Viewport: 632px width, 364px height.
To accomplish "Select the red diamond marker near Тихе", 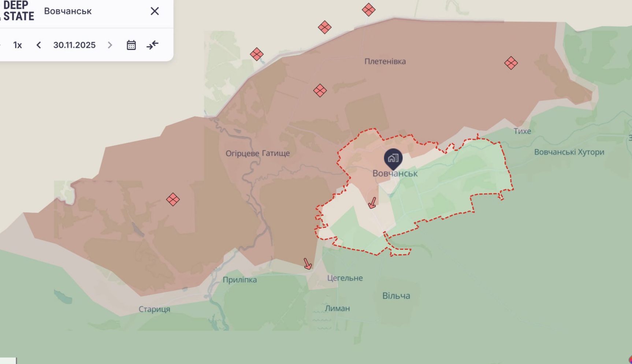I will (x=510, y=63).
